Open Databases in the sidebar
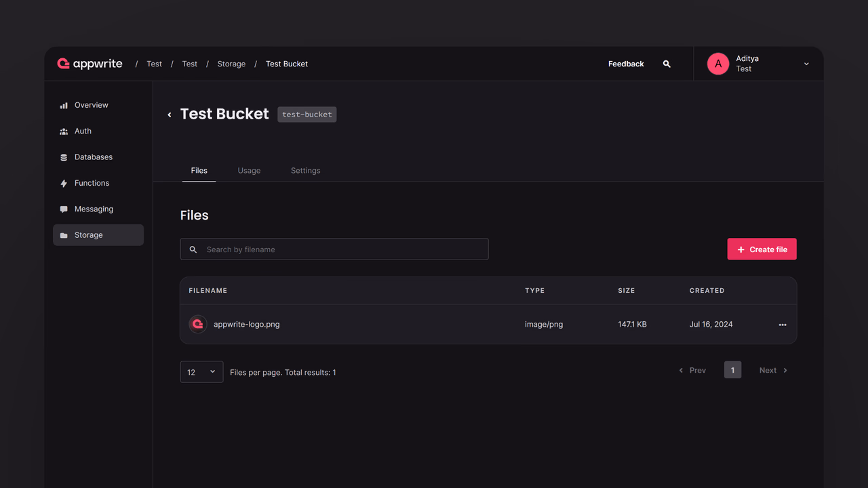868x488 pixels. tap(98, 157)
